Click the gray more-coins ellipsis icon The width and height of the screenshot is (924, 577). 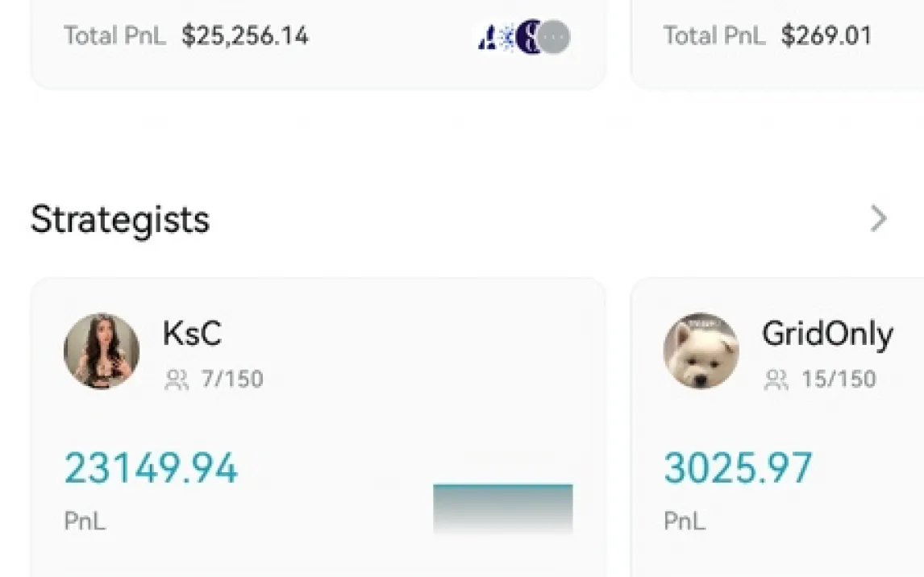[554, 36]
